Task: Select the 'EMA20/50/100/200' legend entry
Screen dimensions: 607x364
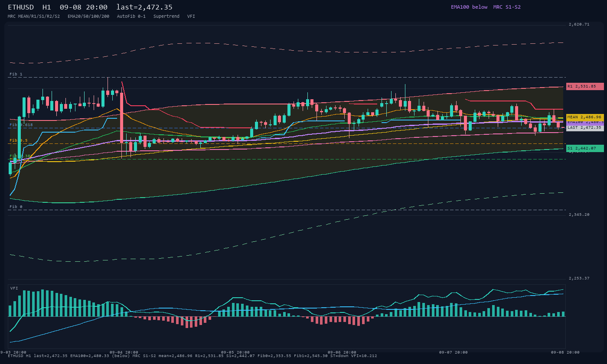Action: [x=88, y=16]
